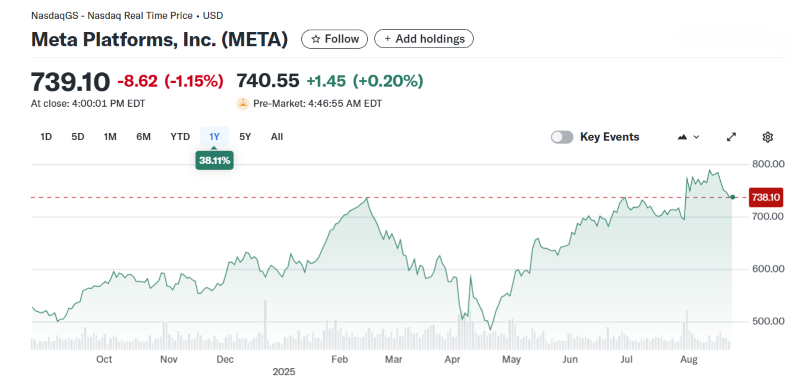Show the All time range
Screen dimensions: 800x383
point(277,137)
